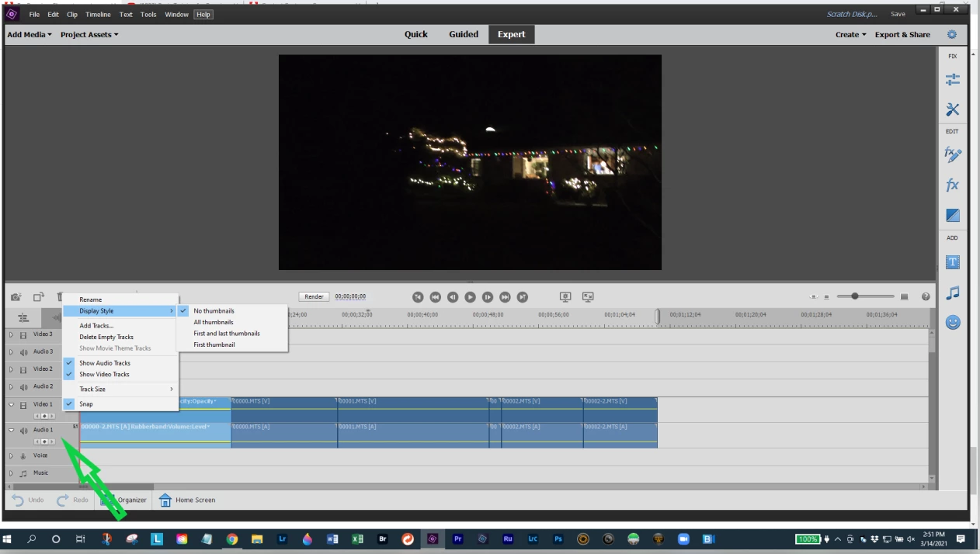This screenshot has height=554, width=980.
Task: Open the Transitions panel icon
Action: point(953,215)
